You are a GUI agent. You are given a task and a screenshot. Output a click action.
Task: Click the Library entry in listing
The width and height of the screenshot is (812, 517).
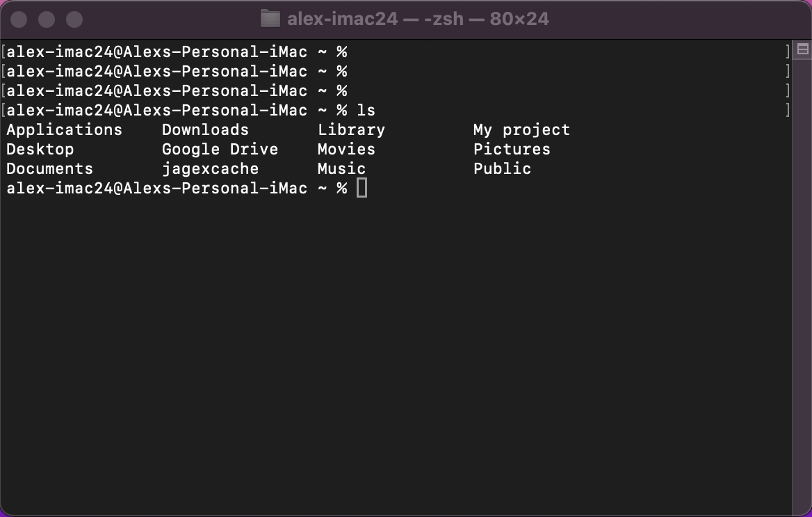351,129
